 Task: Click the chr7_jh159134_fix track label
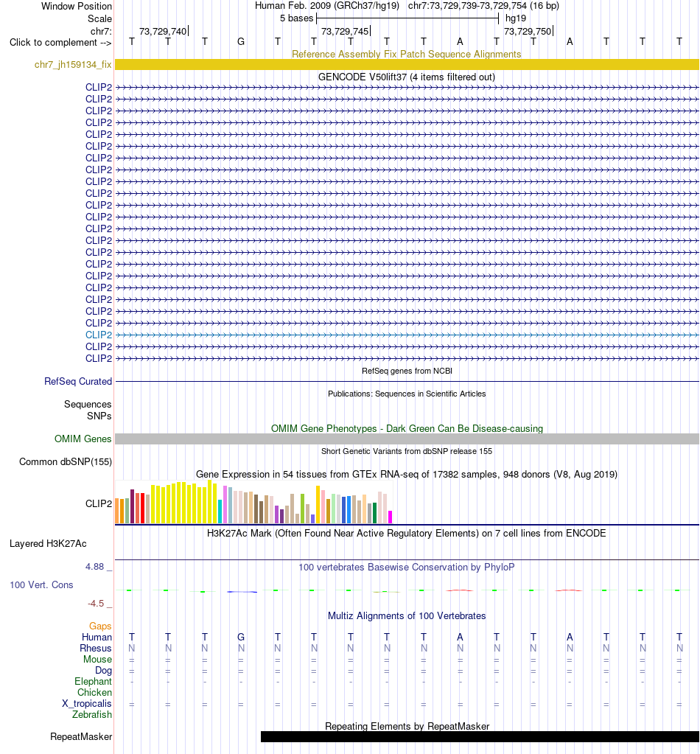click(x=73, y=64)
